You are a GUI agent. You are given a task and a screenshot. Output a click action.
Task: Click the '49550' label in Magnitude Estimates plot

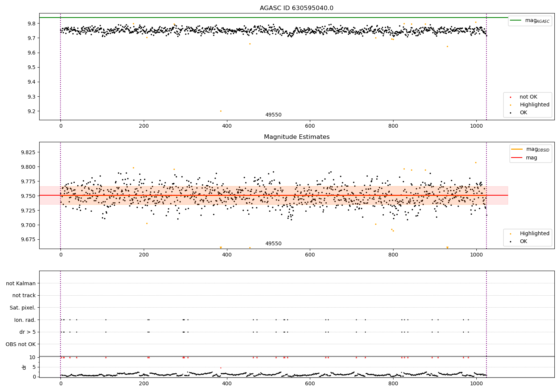(x=273, y=244)
